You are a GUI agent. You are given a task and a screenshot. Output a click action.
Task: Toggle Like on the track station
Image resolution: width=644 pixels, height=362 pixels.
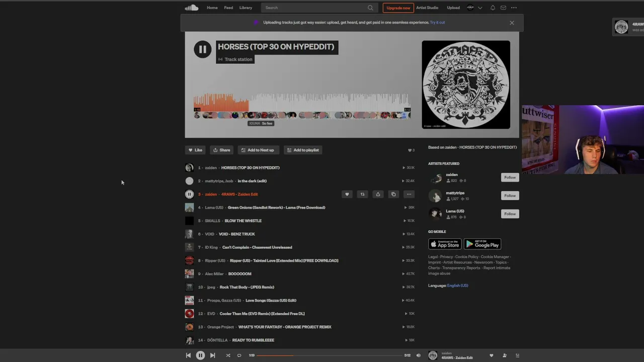[195, 150]
